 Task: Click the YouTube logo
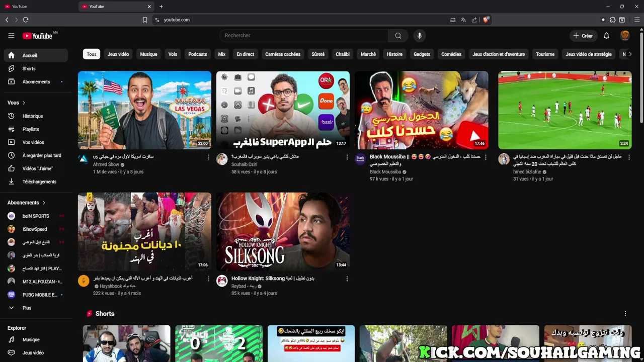[37, 36]
